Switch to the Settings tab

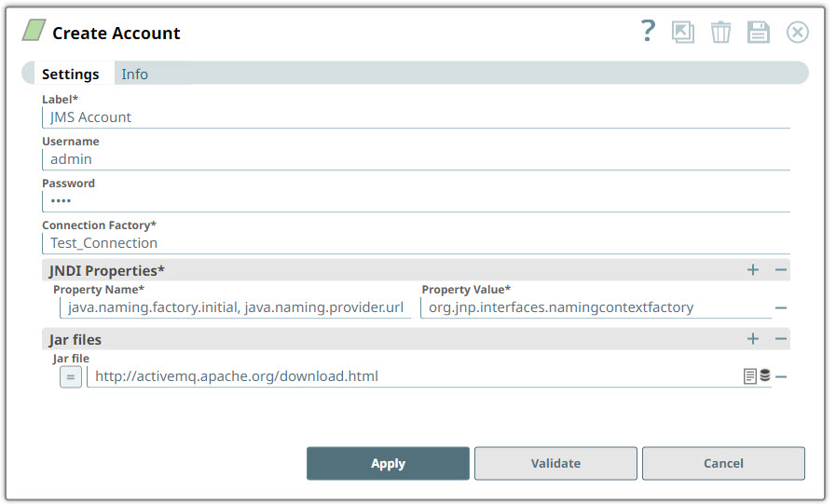pyautogui.click(x=71, y=74)
